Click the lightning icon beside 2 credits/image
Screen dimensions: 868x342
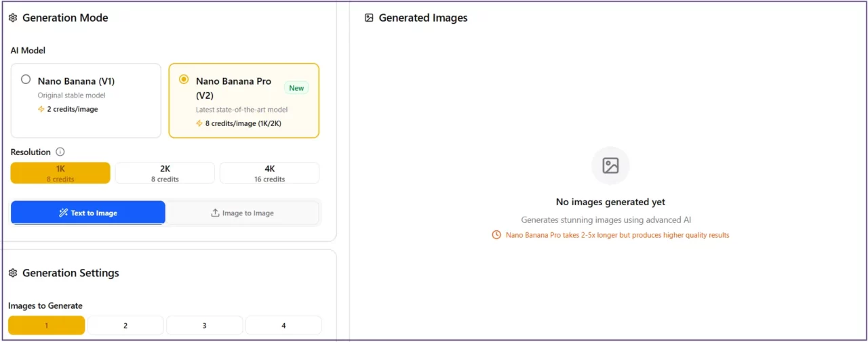41,109
